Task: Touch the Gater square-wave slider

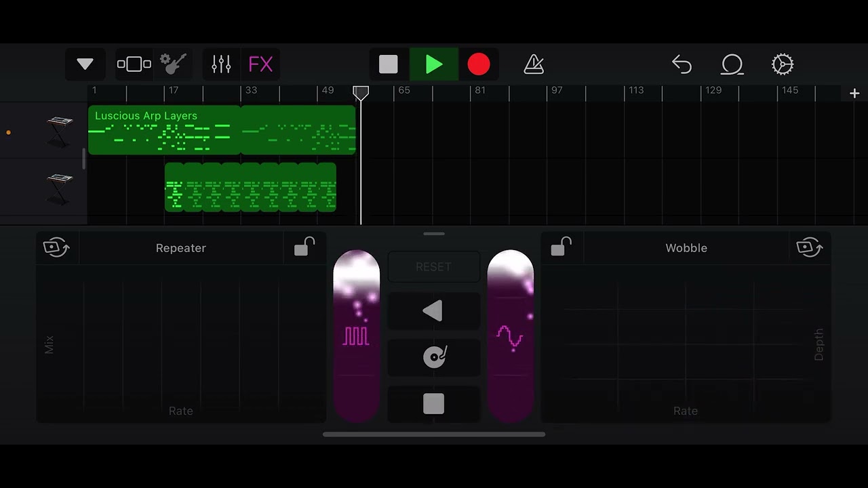Action: tap(357, 336)
